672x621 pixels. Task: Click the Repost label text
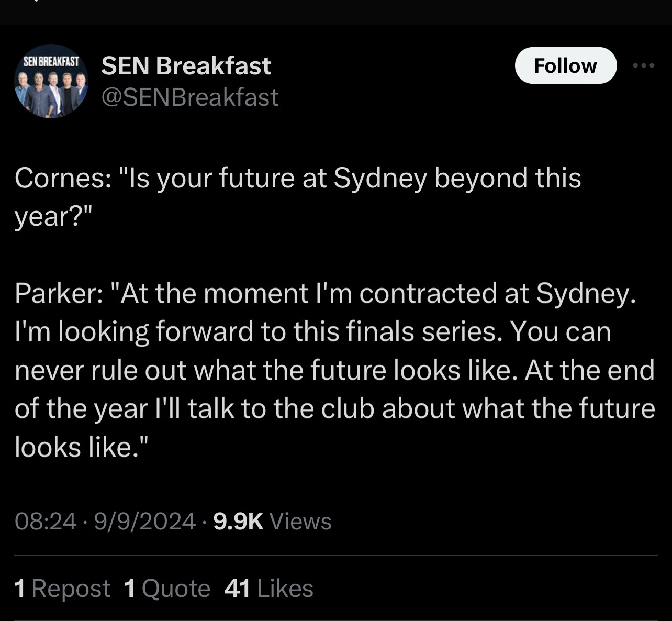(71, 589)
